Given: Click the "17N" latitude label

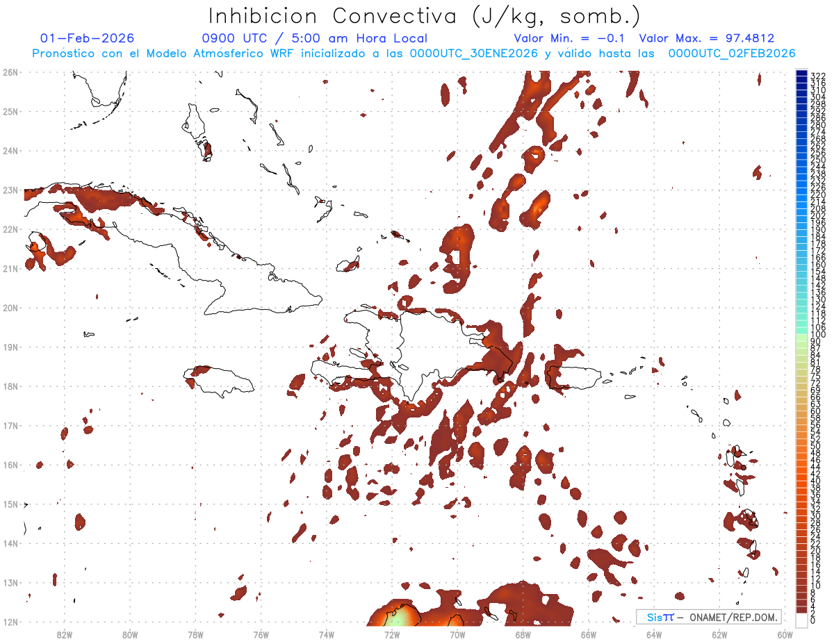Looking at the screenshot, I should [x=10, y=425].
